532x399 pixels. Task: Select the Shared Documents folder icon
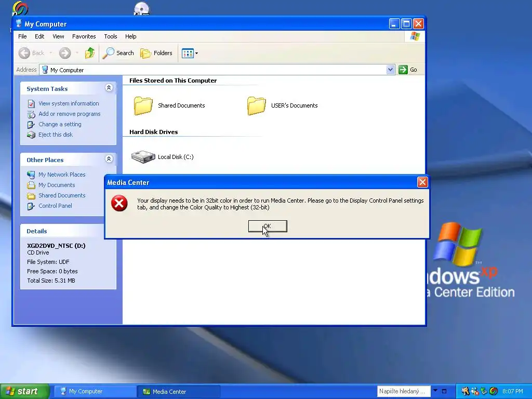(143, 105)
